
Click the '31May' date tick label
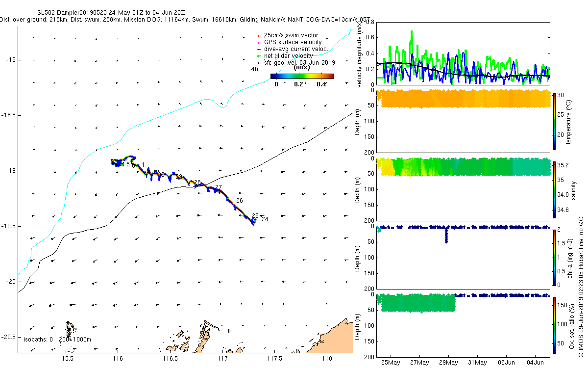477,363
